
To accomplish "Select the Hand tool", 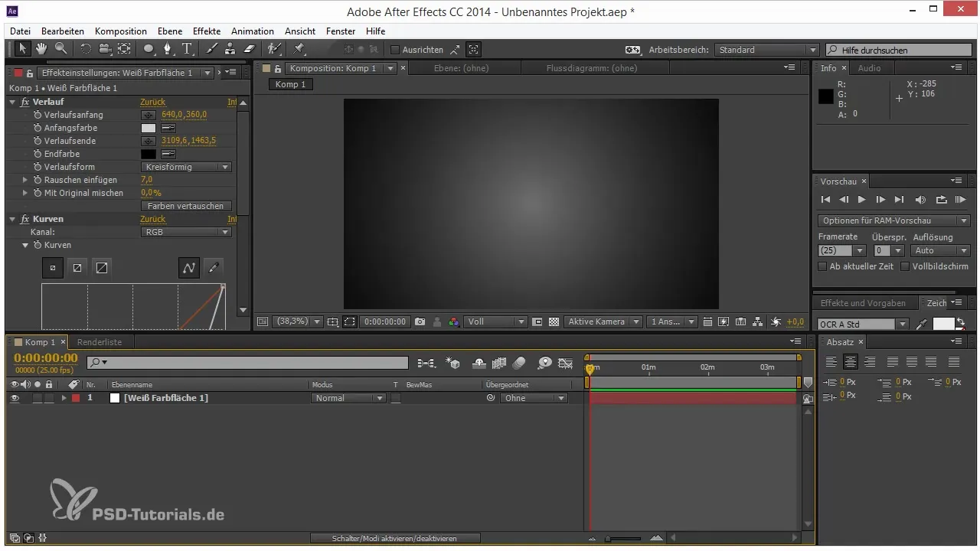I will [41, 49].
